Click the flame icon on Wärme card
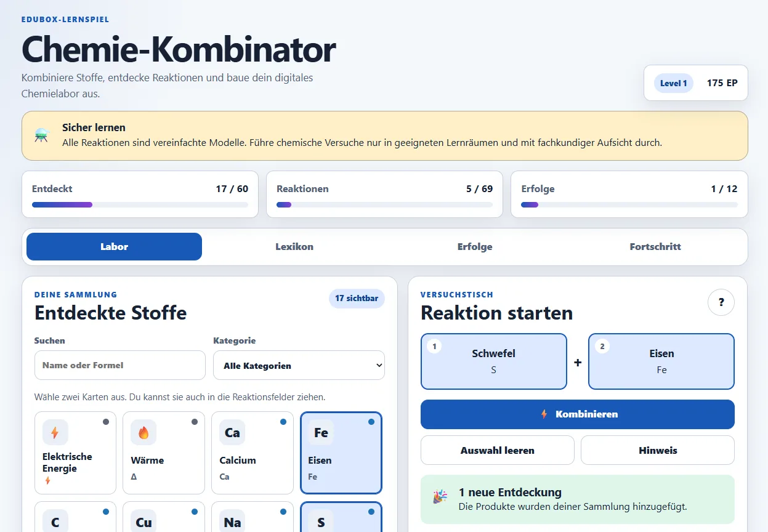The height and width of the screenshot is (532, 768). (143, 432)
